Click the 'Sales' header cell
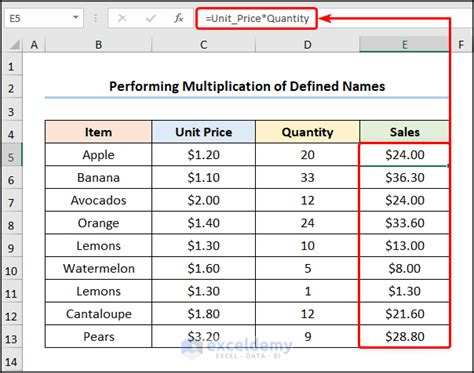This screenshot has height=373, width=474. pyautogui.click(x=404, y=132)
